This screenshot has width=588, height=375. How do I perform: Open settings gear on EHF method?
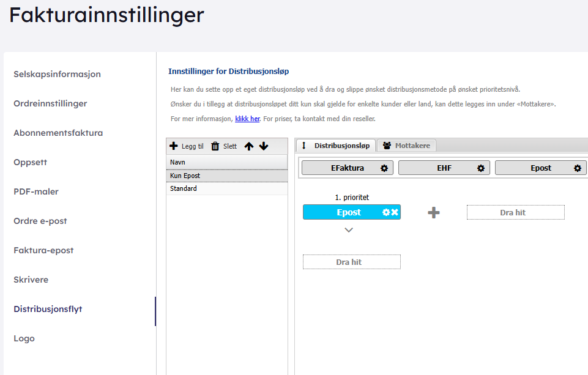[481, 168]
